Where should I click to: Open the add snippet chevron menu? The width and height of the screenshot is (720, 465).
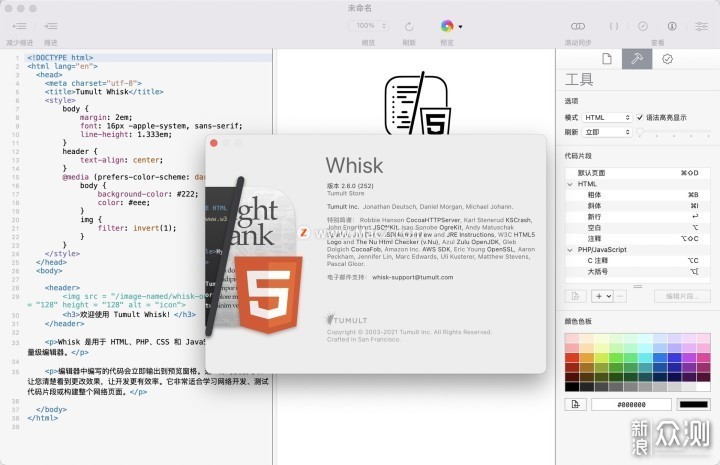click(x=609, y=296)
